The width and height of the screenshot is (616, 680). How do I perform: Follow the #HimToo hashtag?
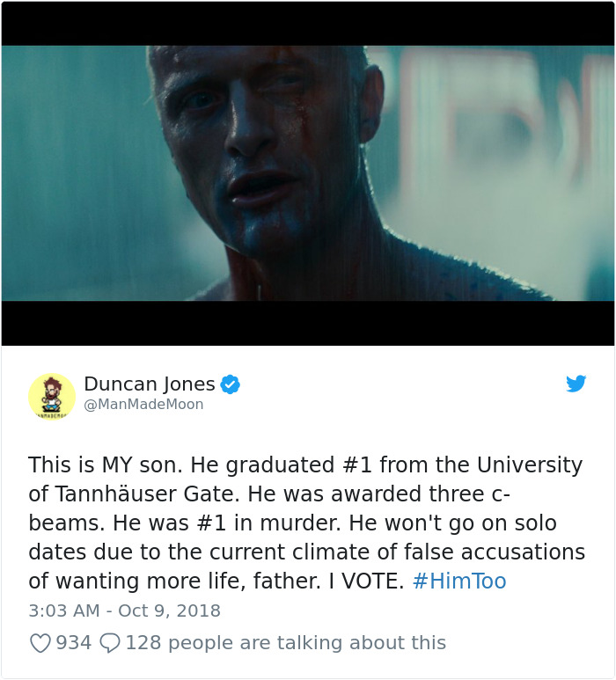click(x=459, y=581)
